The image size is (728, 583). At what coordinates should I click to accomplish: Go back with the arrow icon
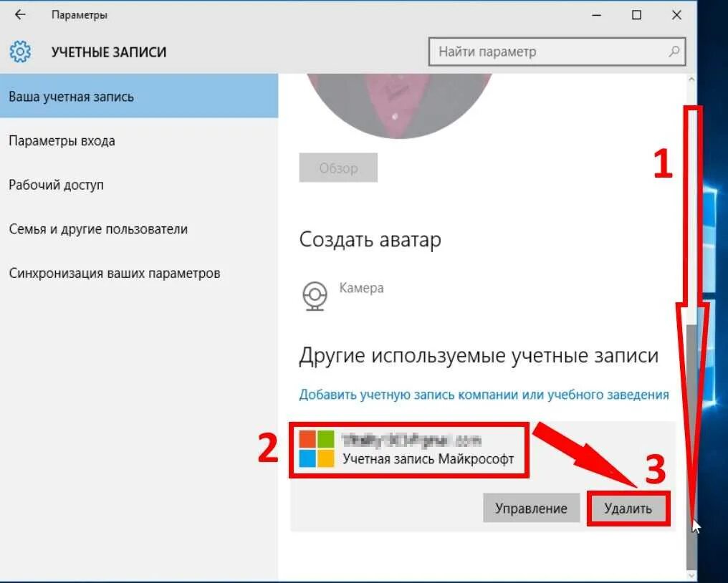pyautogui.click(x=20, y=15)
